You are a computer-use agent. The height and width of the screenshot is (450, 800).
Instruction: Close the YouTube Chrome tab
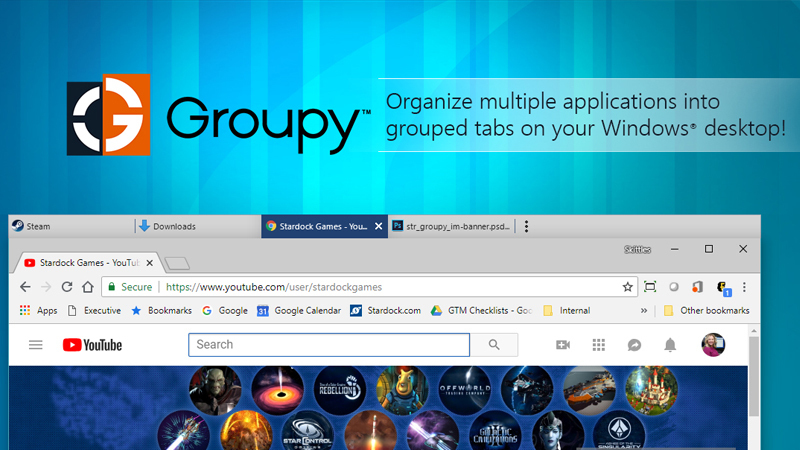coord(149,263)
